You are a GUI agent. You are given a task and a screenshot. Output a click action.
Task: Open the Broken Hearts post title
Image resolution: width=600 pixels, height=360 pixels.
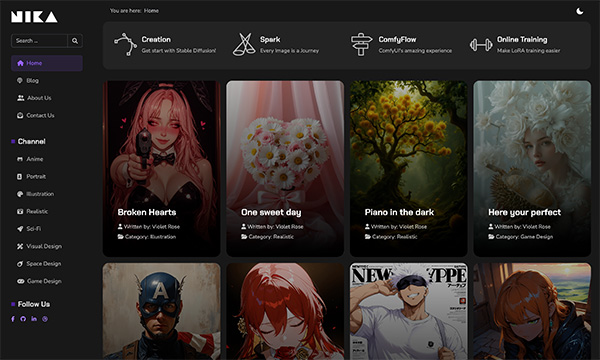point(147,212)
